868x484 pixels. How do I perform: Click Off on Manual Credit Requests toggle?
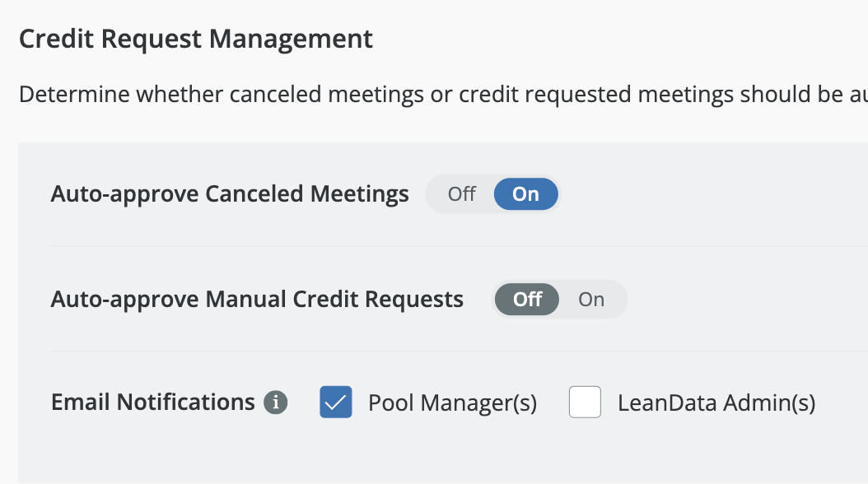(x=527, y=300)
